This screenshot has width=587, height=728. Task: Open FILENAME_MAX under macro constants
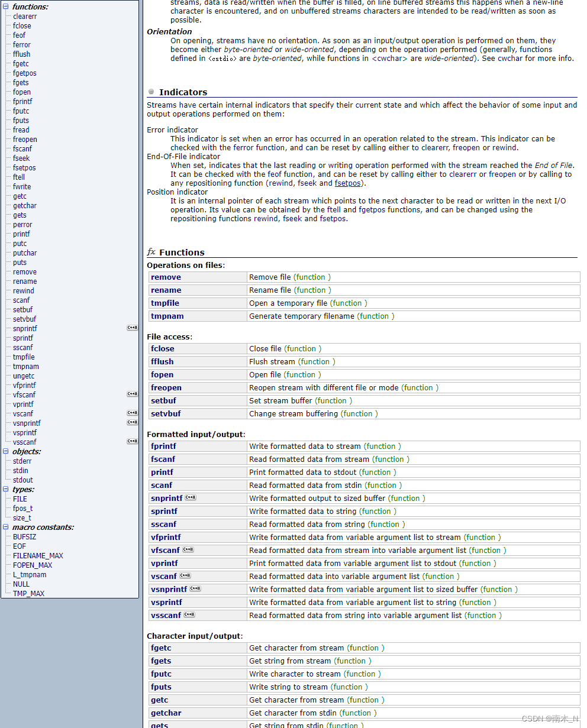click(x=38, y=556)
